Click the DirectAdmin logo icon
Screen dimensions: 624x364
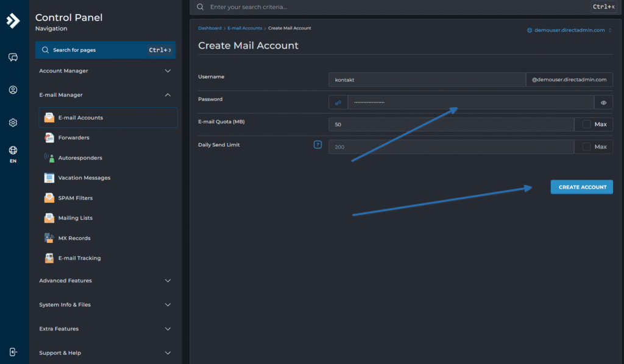pyautogui.click(x=13, y=21)
